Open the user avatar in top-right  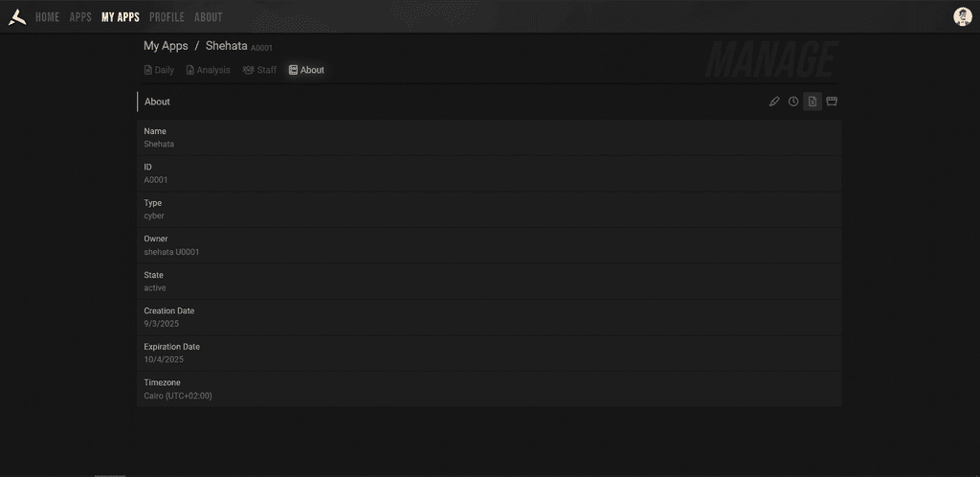pos(963,16)
